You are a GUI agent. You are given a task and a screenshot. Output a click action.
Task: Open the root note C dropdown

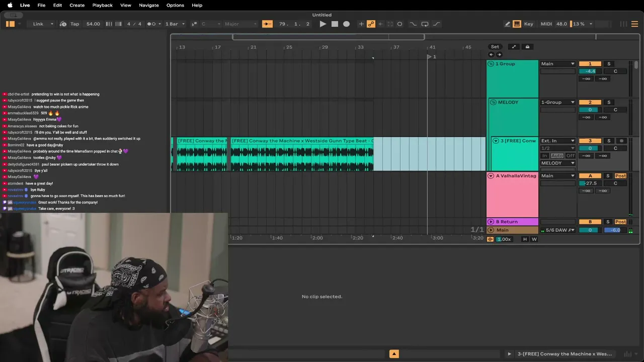(x=211, y=24)
